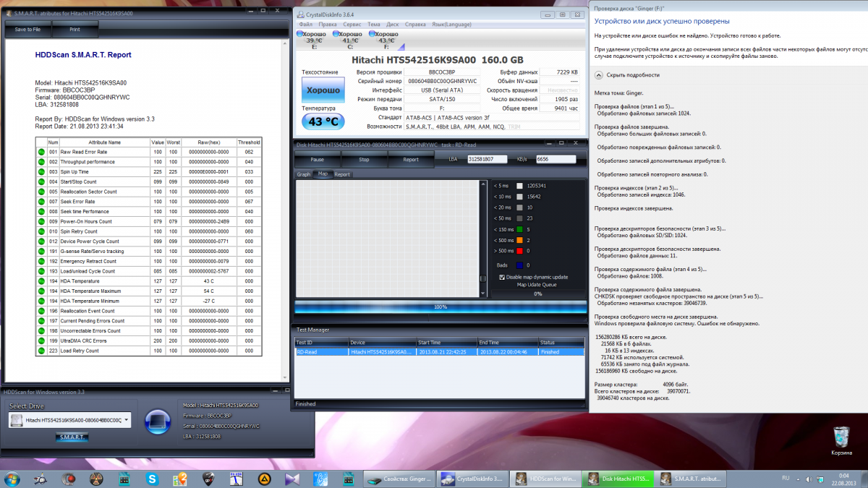The height and width of the screenshot is (488, 868).
Task: Switch to the Report tab in disk test
Action: pyautogui.click(x=342, y=174)
